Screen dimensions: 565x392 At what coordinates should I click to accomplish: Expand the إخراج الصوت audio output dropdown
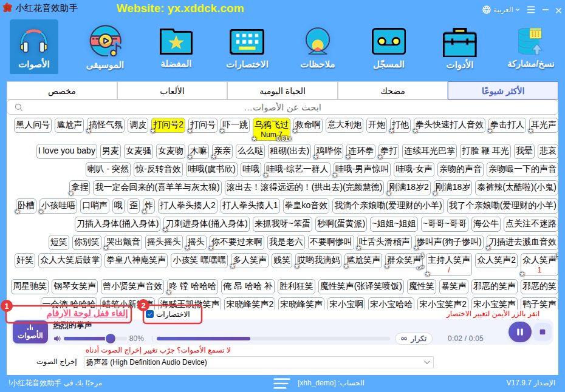[x=258, y=362]
